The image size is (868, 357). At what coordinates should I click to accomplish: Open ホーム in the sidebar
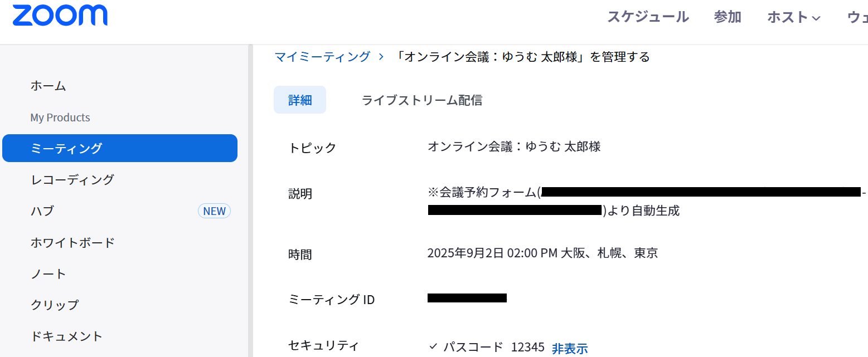tap(48, 86)
